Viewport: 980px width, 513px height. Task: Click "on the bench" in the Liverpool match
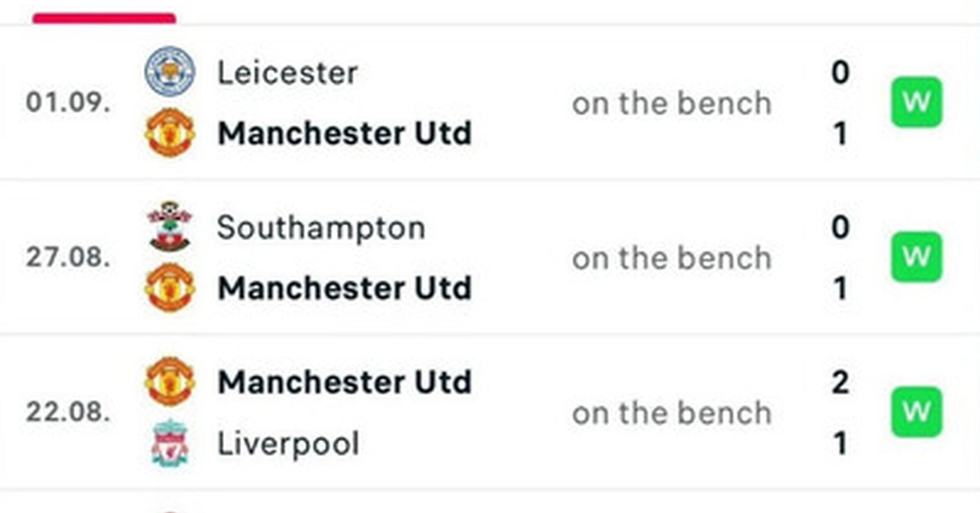[x=671, y=413]
